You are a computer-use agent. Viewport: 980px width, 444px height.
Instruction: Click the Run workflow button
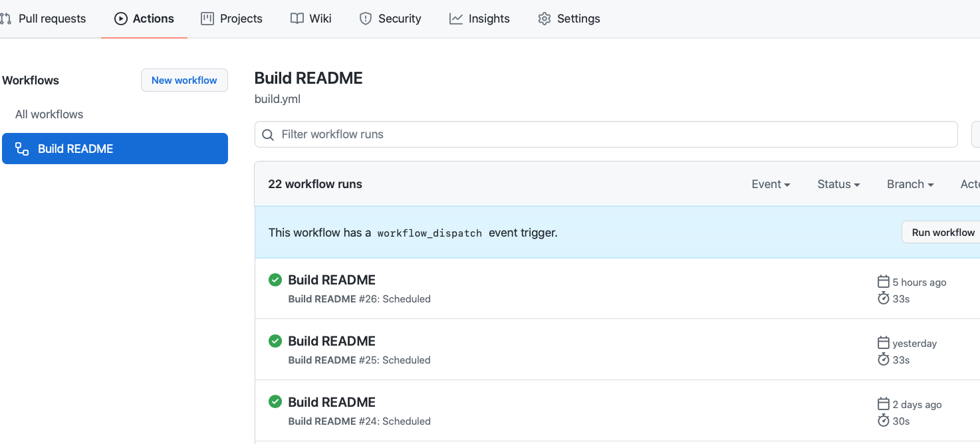pos(942,233)
